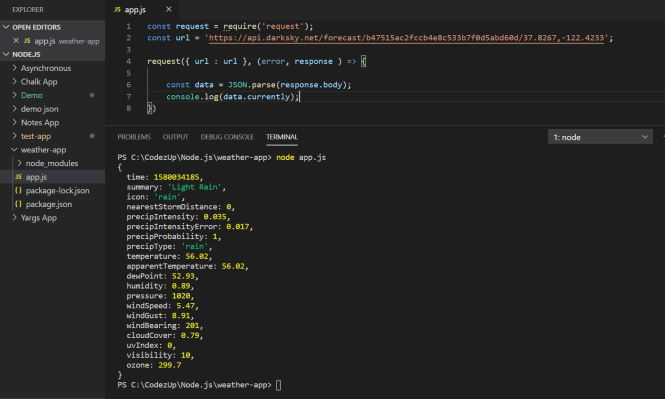Click the time 1580034185 output value
The height and width of the screenshot is (399, 665).
point(176,177)
